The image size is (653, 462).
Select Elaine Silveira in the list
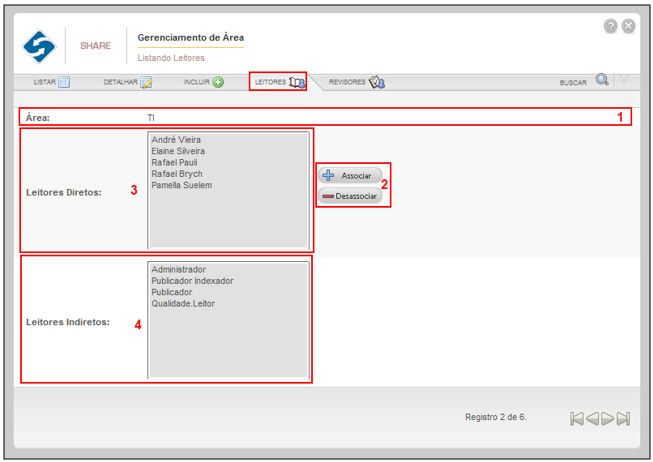178,151
